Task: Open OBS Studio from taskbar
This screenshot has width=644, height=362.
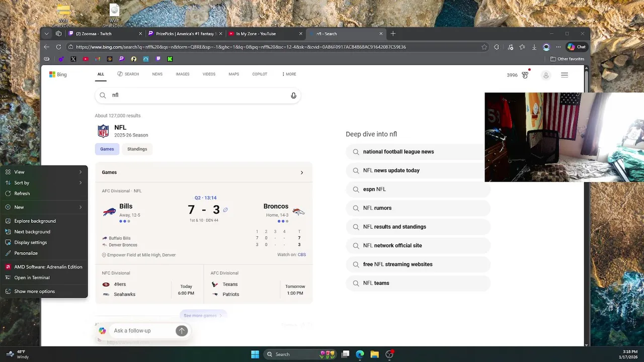Action: click(x=389, y=354)
